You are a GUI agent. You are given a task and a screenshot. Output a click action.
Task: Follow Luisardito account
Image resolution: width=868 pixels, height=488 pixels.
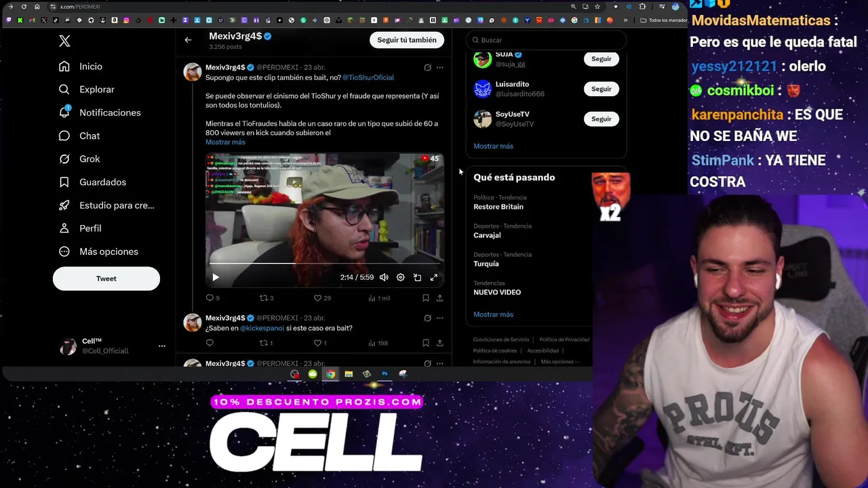[601, 89]
